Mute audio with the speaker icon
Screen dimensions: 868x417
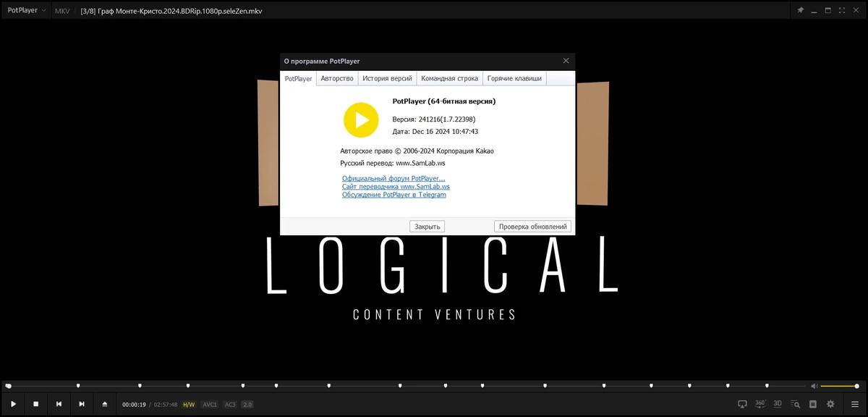(814, 386)
